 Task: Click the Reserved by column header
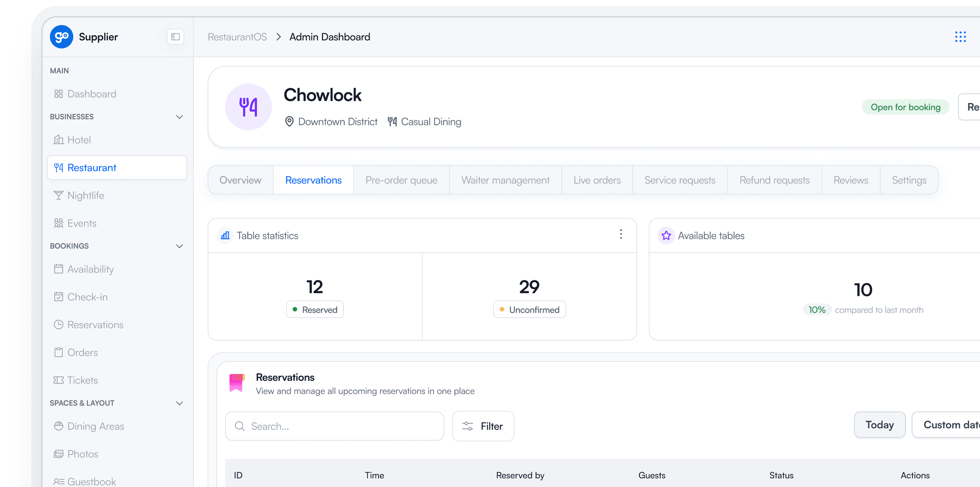(520, 475)
